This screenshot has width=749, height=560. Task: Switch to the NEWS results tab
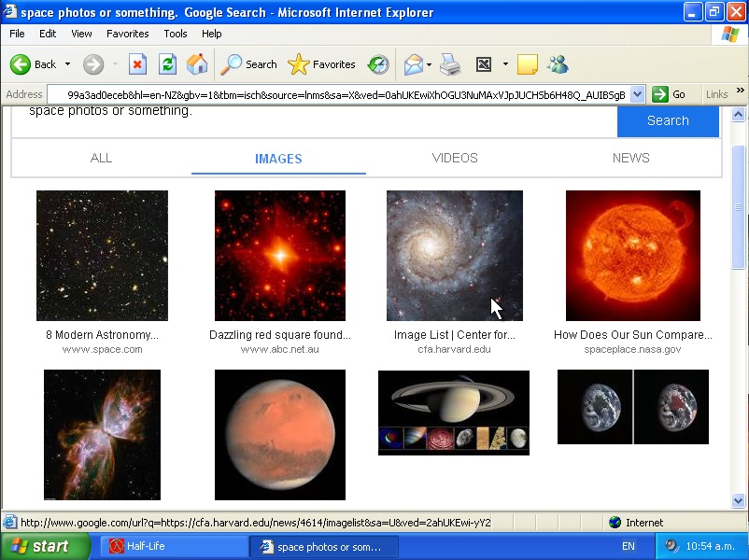click(630, 158)
